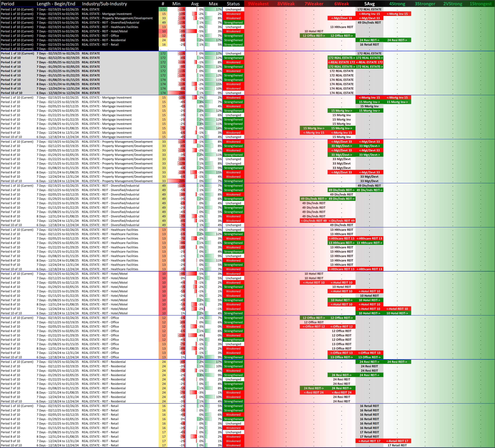Viewport: 495px width, 448px height.
Task: Click the '16 Retail REIT' cell in the top section
Action: [369, 45]
